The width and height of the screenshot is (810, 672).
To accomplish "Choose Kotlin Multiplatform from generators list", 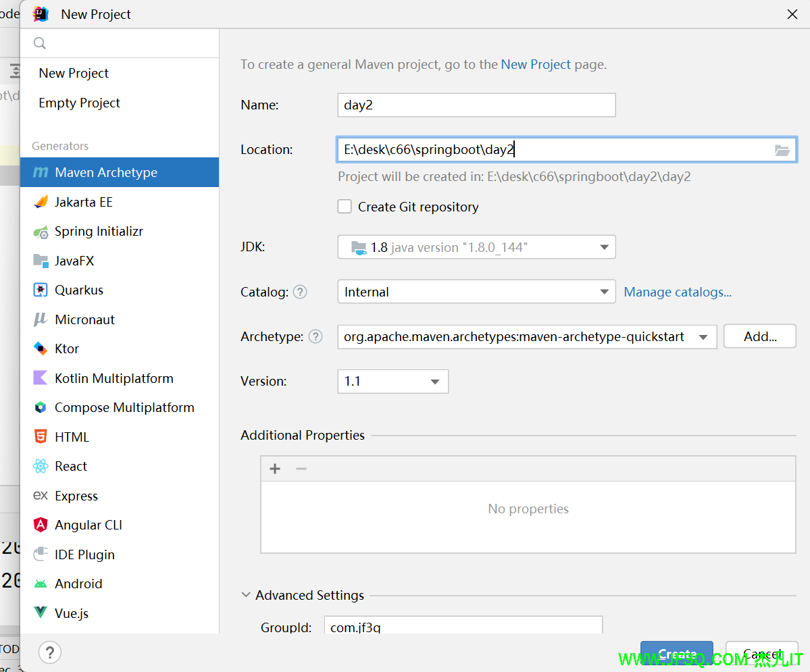I will tap(113, 379).
